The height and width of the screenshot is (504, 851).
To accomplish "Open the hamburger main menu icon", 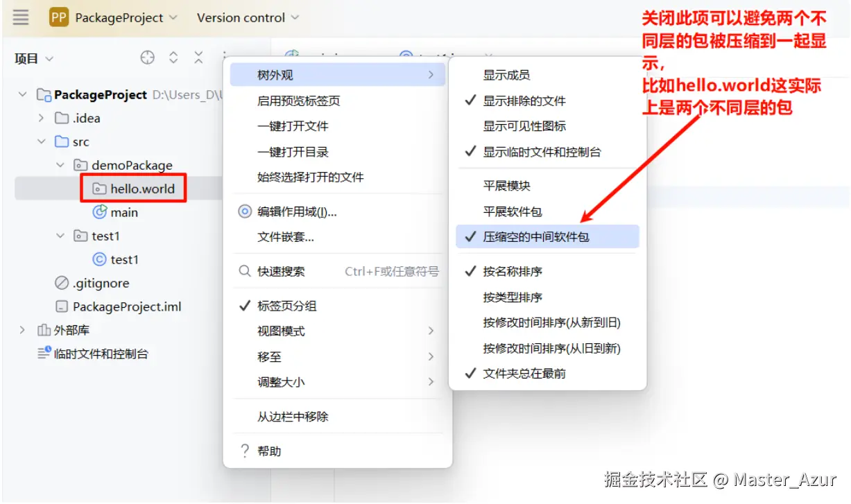I will [x=21, y=18].
